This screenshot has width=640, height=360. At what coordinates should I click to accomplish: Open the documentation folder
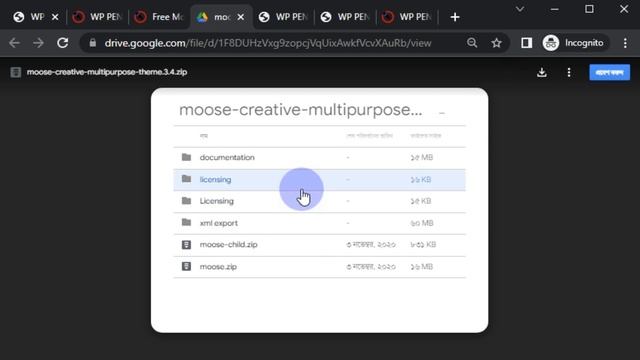tap(320, 158)
